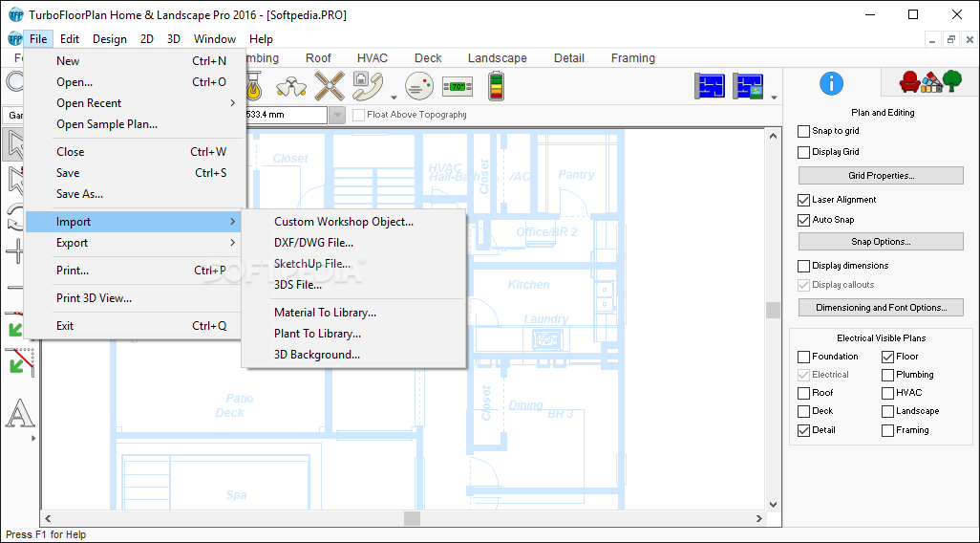Show the Roof plan layer
The width and height of the screenshot is (980, 543).
click(x=803, y=394)
